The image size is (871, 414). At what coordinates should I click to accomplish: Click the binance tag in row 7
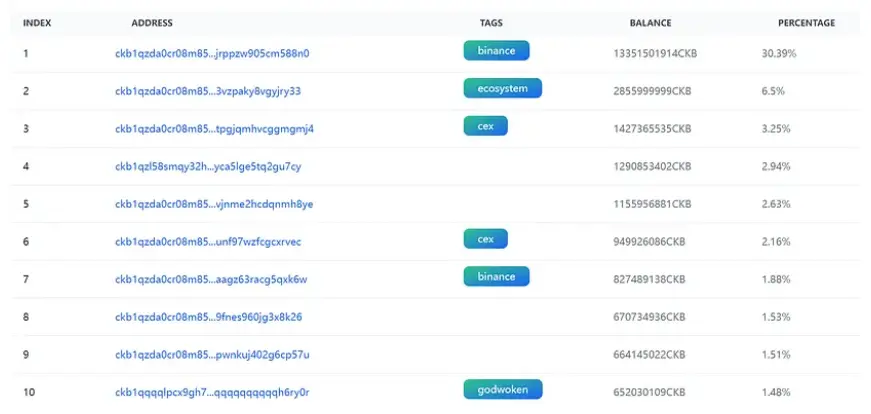click(x=496, y=275)
